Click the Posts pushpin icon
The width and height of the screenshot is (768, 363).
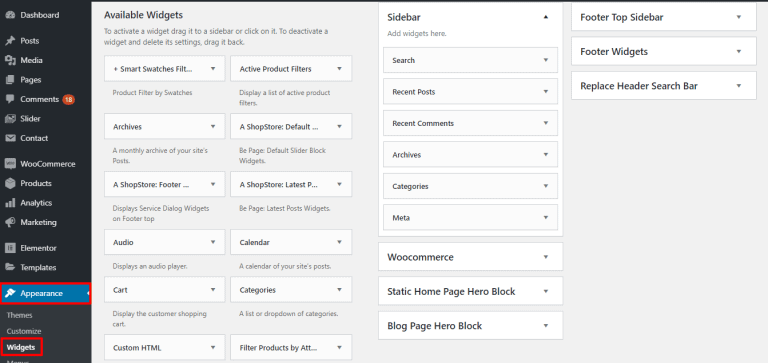pyautogui.click(x=10, y=41)
